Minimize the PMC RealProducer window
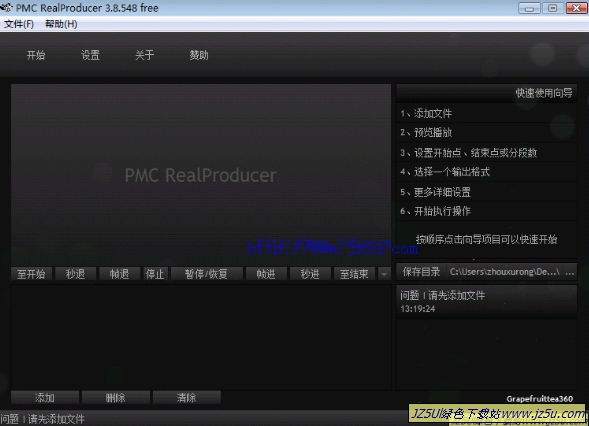This screenshot has height=426, width=589. (529, 8)
